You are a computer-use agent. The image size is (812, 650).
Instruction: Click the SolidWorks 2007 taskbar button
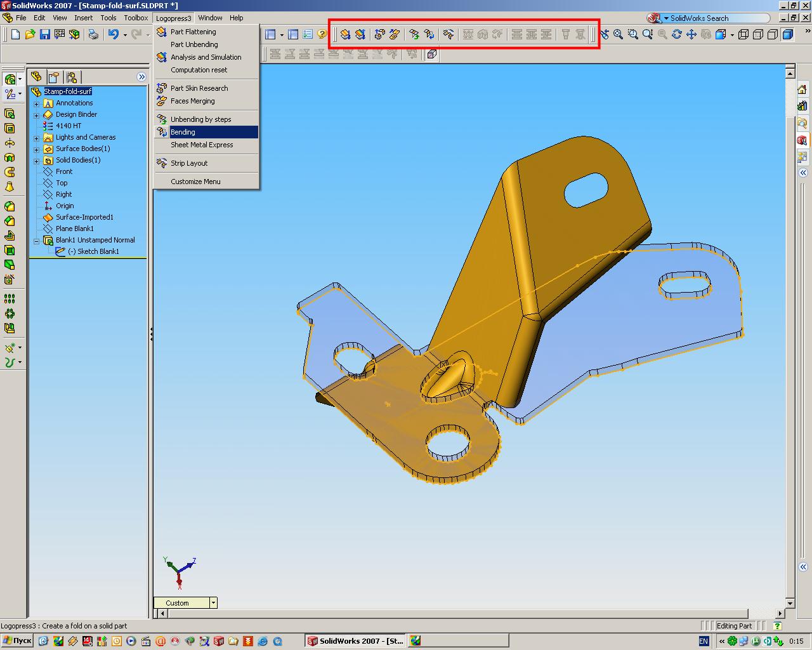355,641
